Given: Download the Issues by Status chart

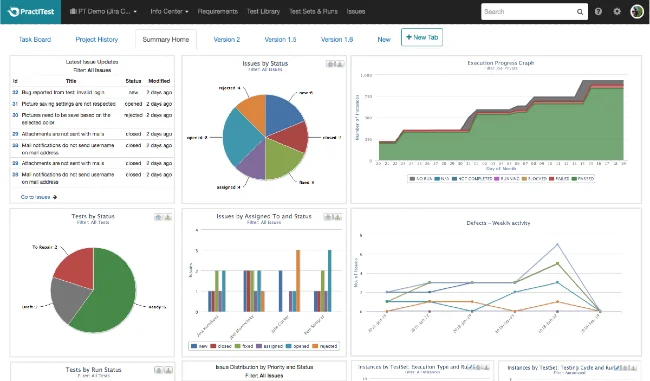Looking at the screenshot, I should (x=340, y=64).
